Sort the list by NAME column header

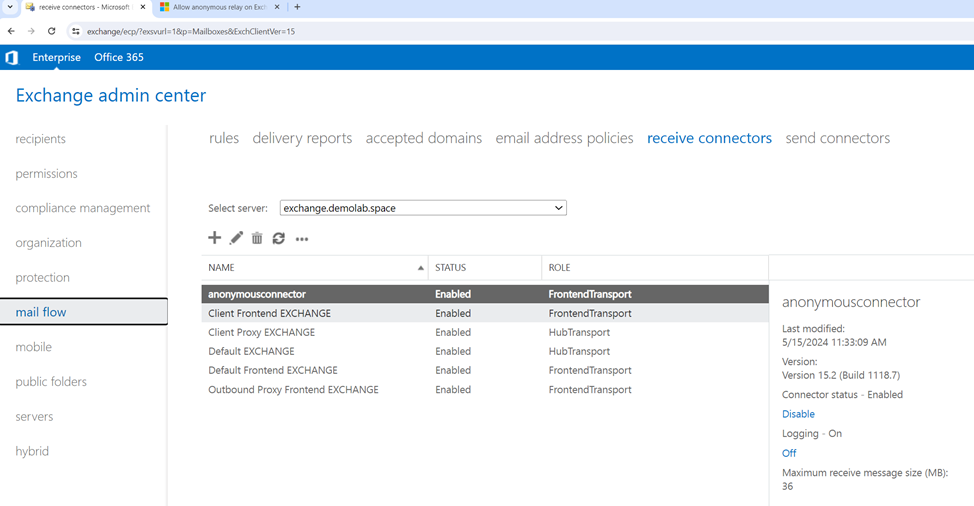[314, 268]
